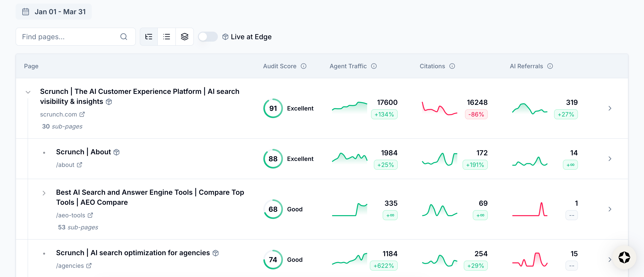
Task: Open scrunch.com external link
Action: [x=82, y=114]
